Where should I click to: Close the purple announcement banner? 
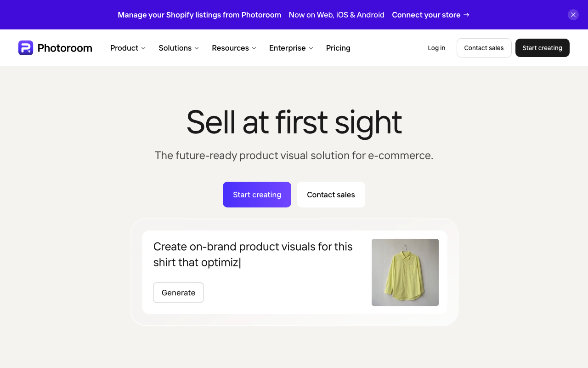573,15
